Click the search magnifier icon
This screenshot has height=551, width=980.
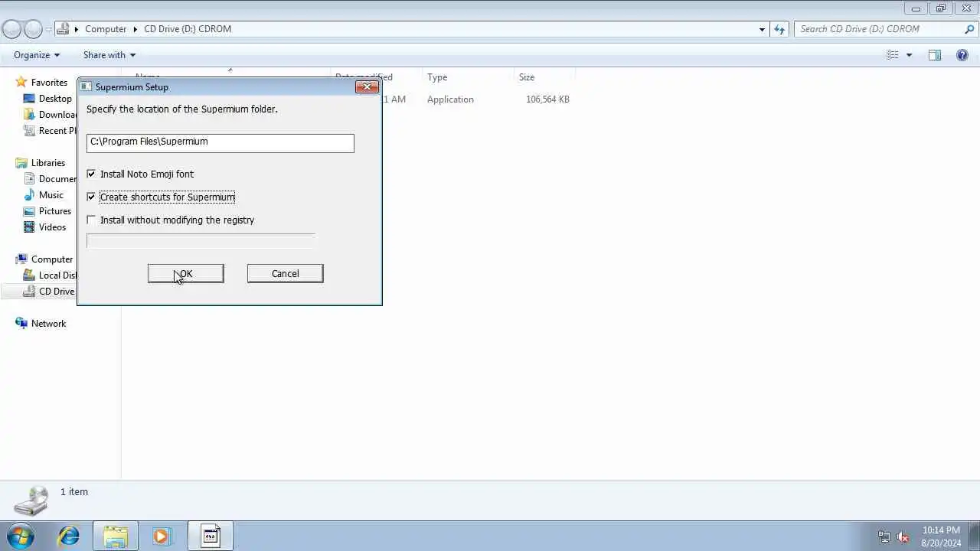969,29
